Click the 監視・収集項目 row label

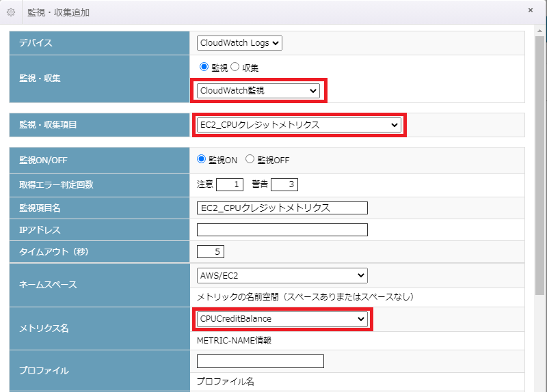point(48,125)
